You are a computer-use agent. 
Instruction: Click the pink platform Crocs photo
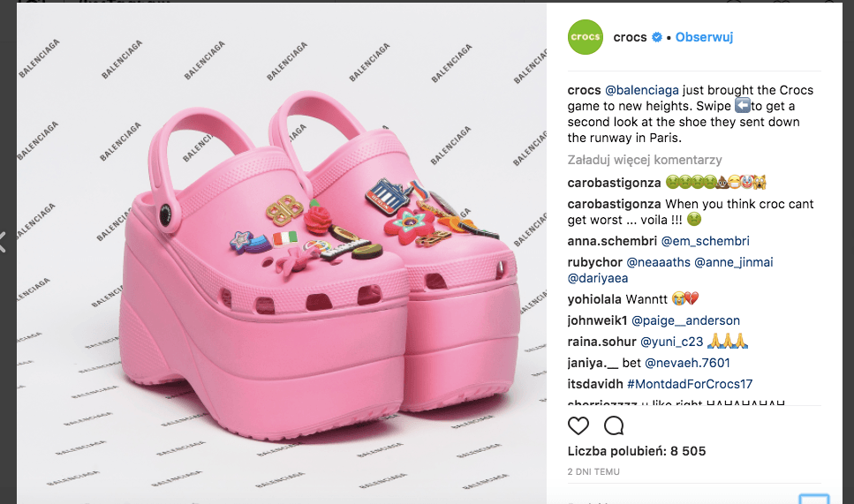tap(282, 253)
